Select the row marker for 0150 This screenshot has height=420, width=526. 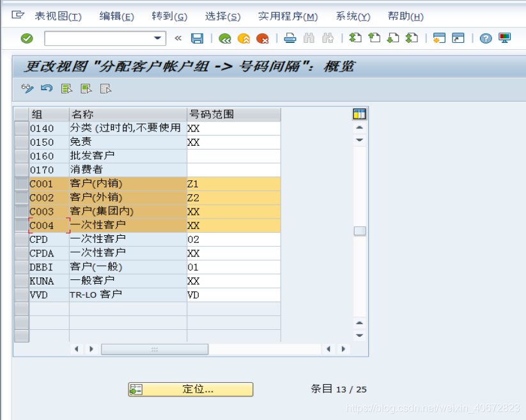click(22, 142)
